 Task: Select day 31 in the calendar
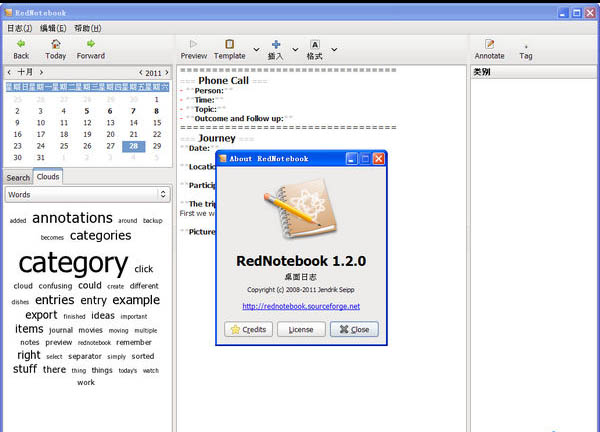41,157
